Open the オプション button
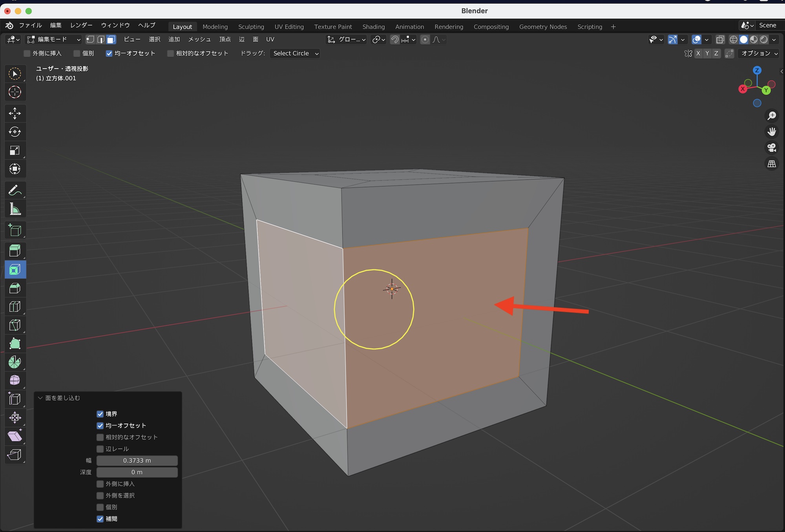 click(759, 53)
